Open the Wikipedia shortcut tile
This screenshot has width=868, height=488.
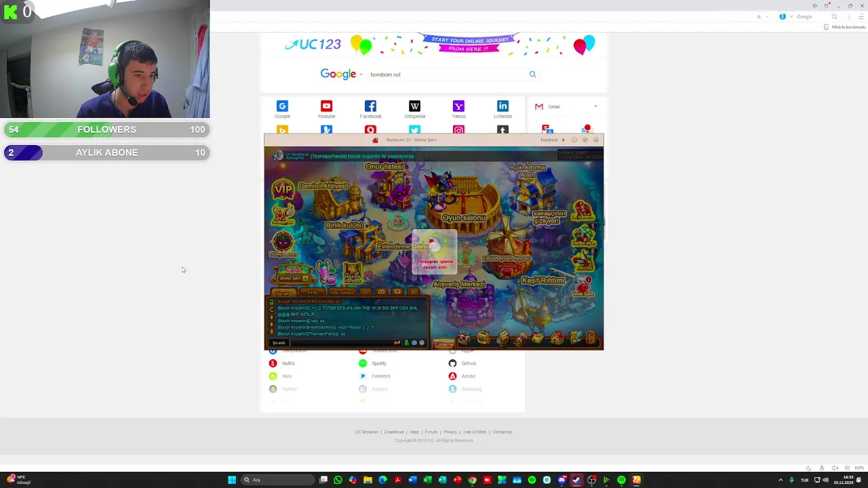click(x=414, y=109)
